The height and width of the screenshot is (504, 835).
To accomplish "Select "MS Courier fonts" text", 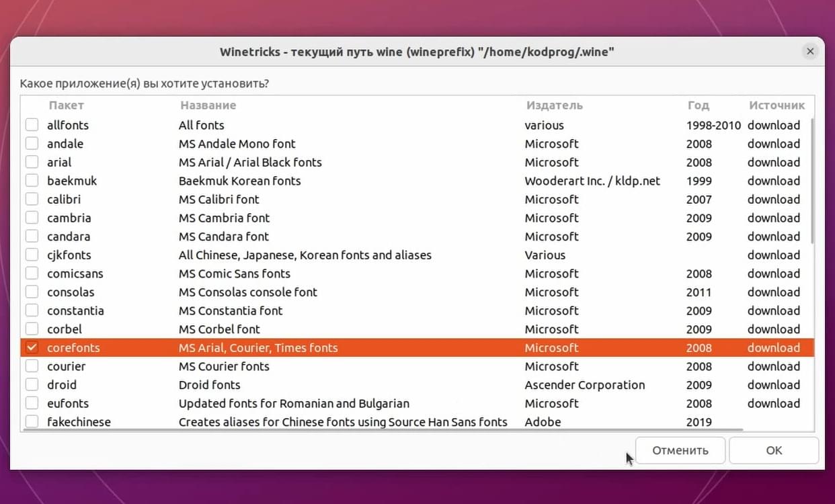I will [224, 366].
